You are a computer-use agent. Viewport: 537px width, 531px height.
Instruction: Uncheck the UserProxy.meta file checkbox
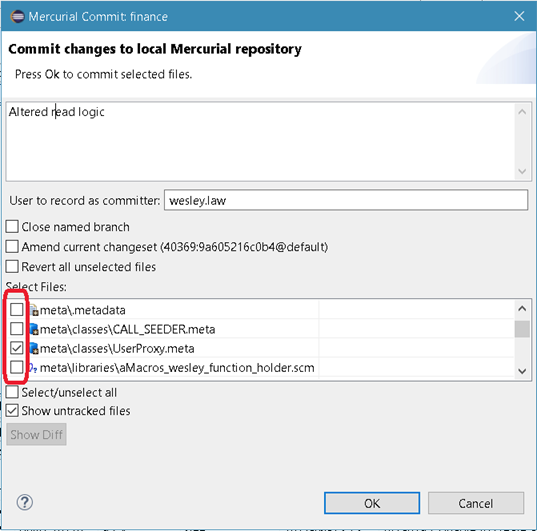16,348
